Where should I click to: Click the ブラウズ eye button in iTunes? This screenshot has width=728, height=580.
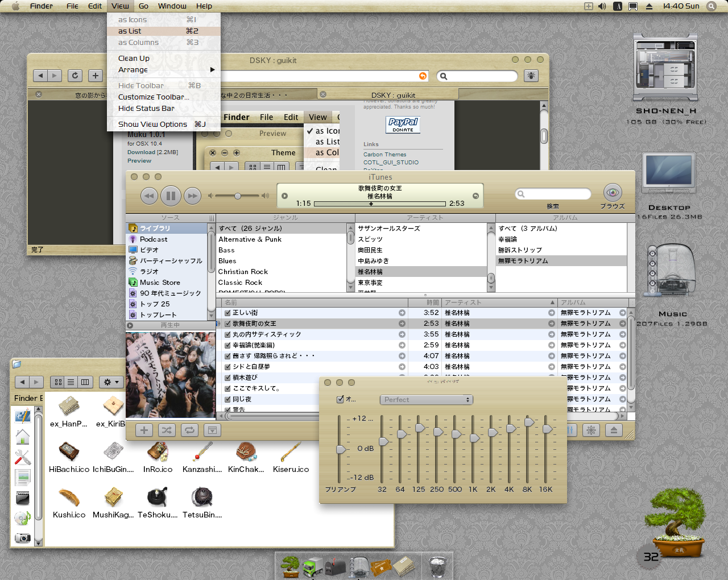[x=613, y=192]
